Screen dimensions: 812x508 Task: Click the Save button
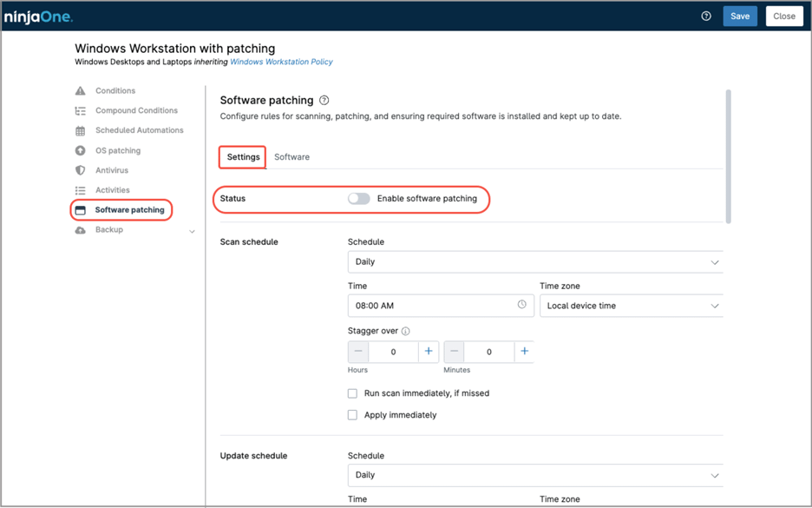(x=739, y=16)
